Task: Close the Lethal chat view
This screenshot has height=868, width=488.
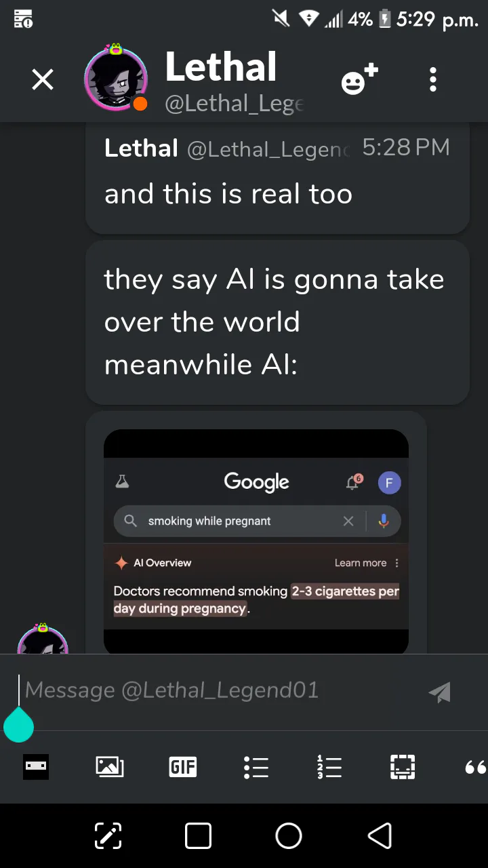Action: point(42,80)
